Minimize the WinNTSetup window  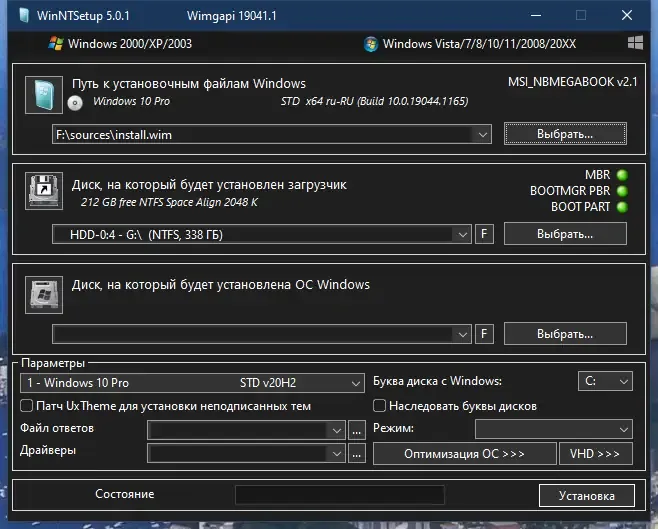pyautogui.click(x=536, y=16)
